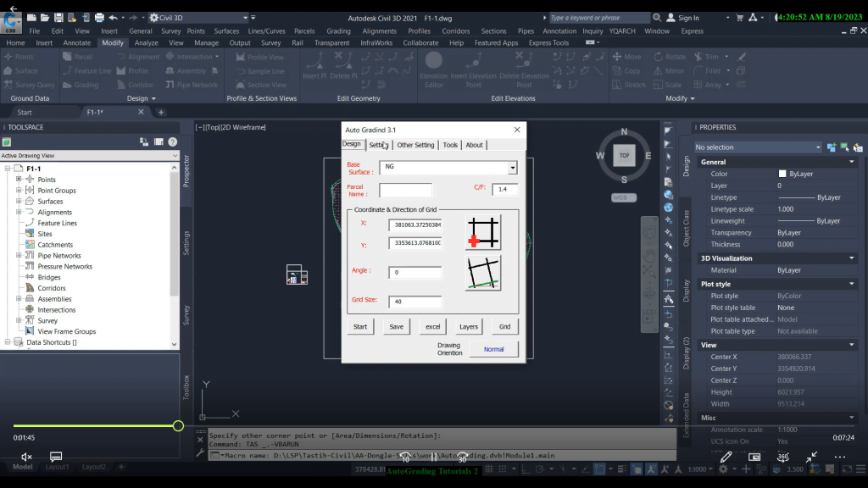The image size is (868, 488).
Task: Switch to the Setting tab in Auto Grading
Action: 379,145
